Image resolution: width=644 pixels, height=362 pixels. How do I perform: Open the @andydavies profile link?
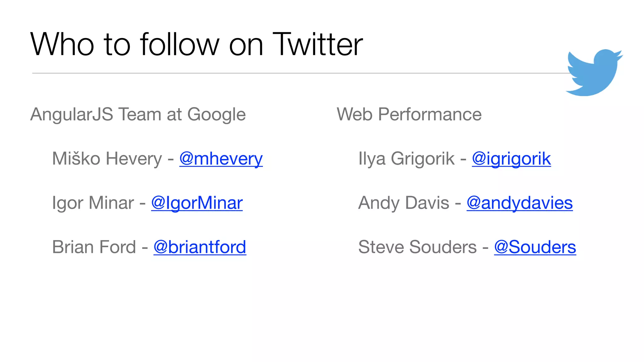click(519, 203)
